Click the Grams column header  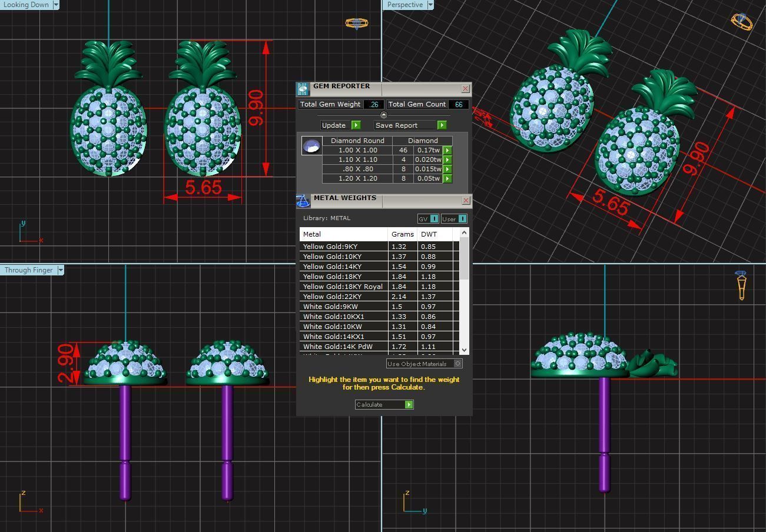(403, 234)
